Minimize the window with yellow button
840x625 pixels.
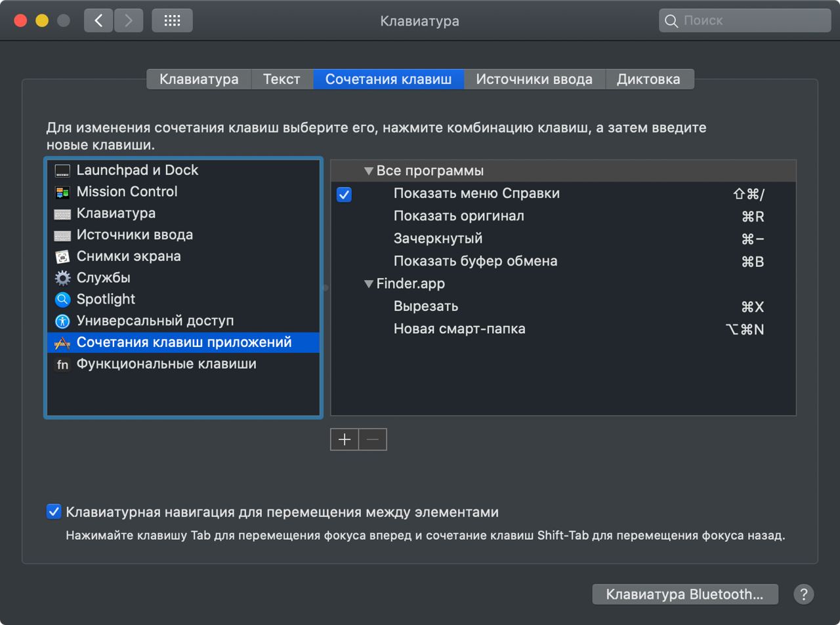(x=42, y=20)
